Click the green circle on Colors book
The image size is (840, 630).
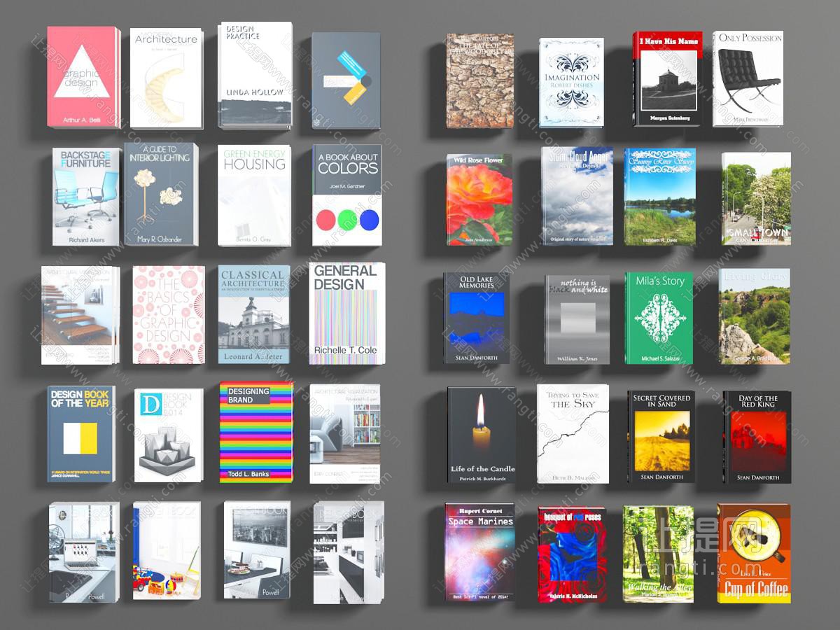click(347, 220)
